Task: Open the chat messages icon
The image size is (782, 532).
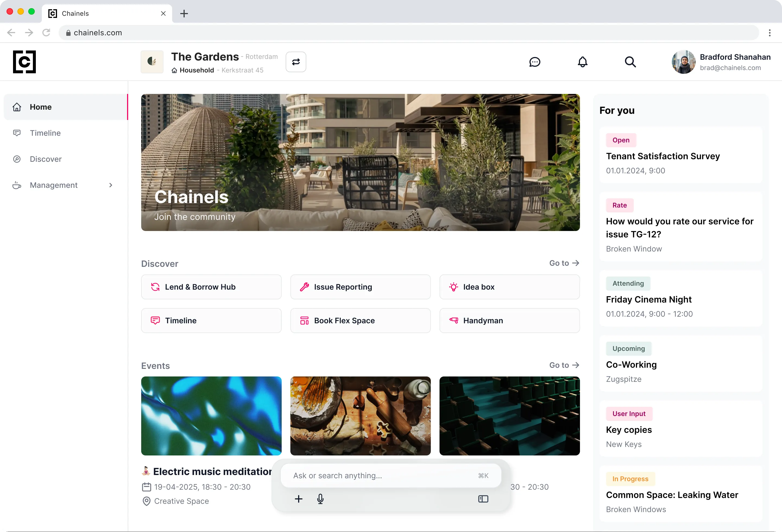Action: (x=535, y=62)
